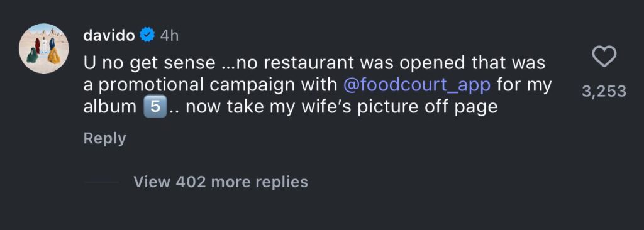
Task: Reply to davido's comment
Action: pos(104,138)
